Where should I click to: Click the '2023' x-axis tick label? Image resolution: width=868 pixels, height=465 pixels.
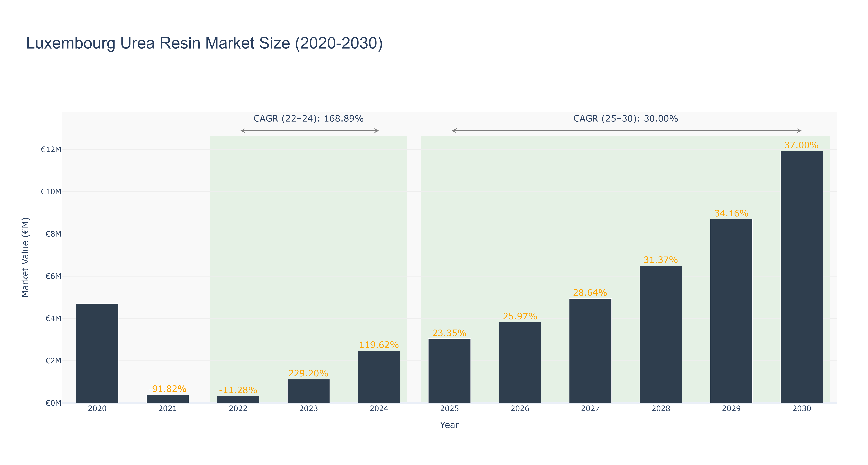click(308, 409)
